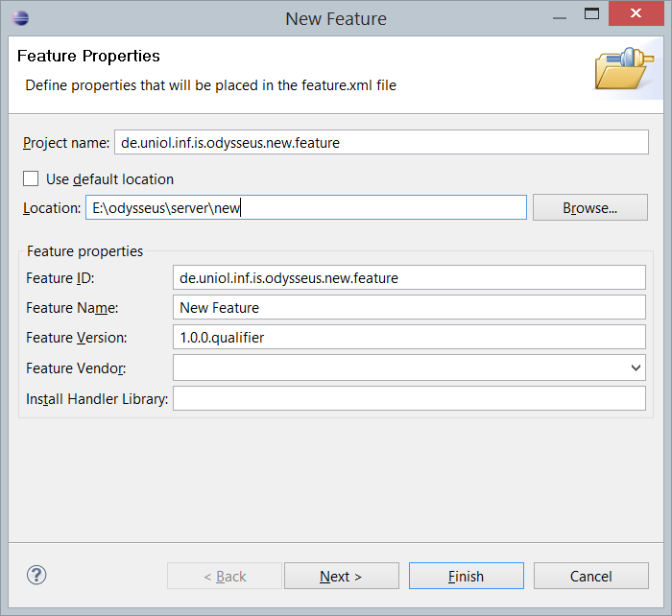
Task: Click the Eclipse icon in title bar
Action: [20, 18]
